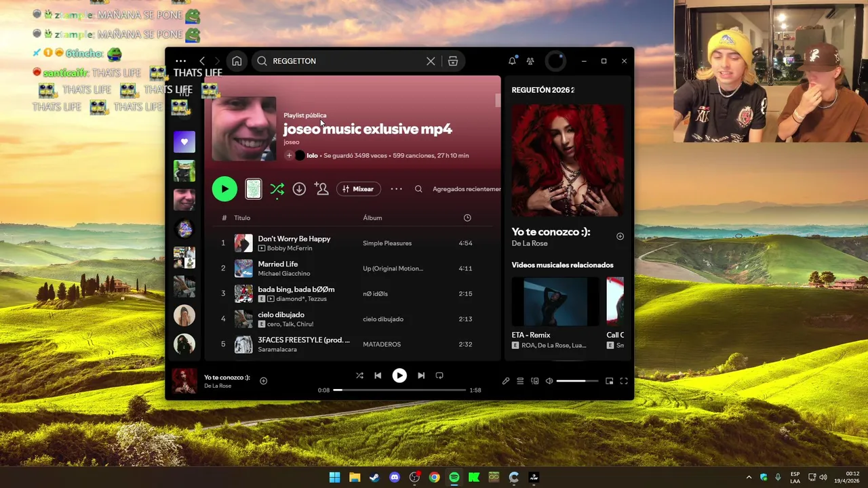868x488 pixels.
Task: Sort by the Álbum column header
Action: pos(372,218)
